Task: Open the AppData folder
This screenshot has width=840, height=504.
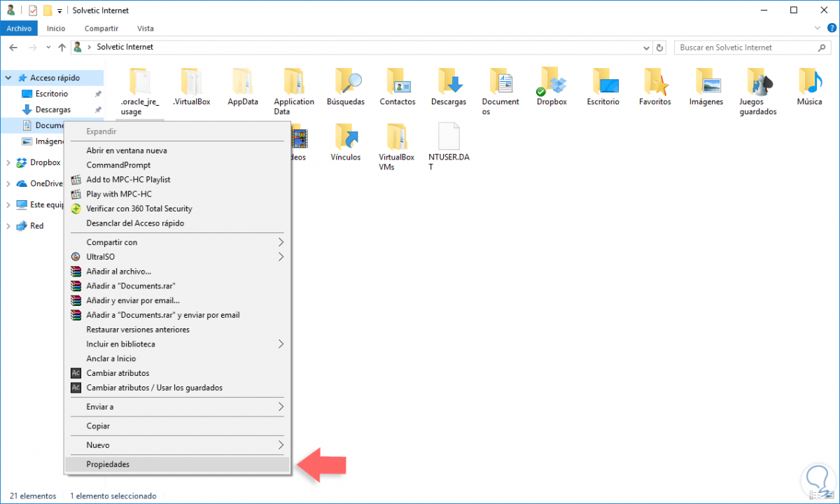Action: [243, 87]
